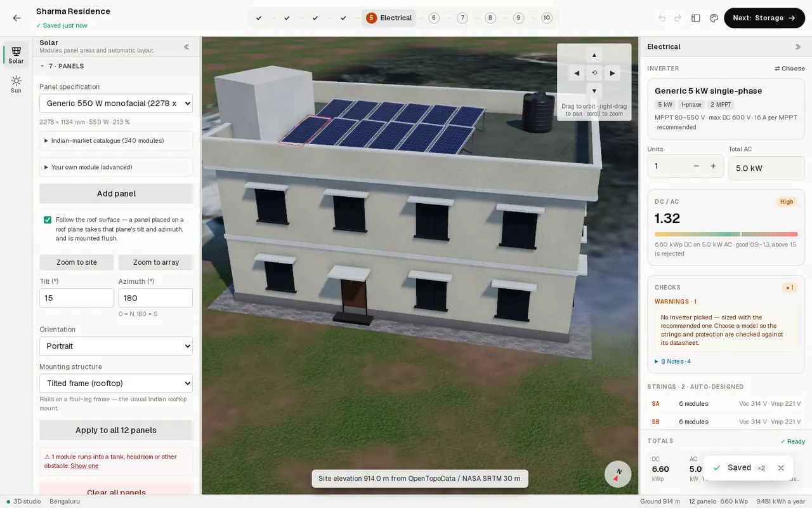Viewport: 812px width, 508px height.
Task: Click the undo arrow icon
Action: tap(662, 18)
